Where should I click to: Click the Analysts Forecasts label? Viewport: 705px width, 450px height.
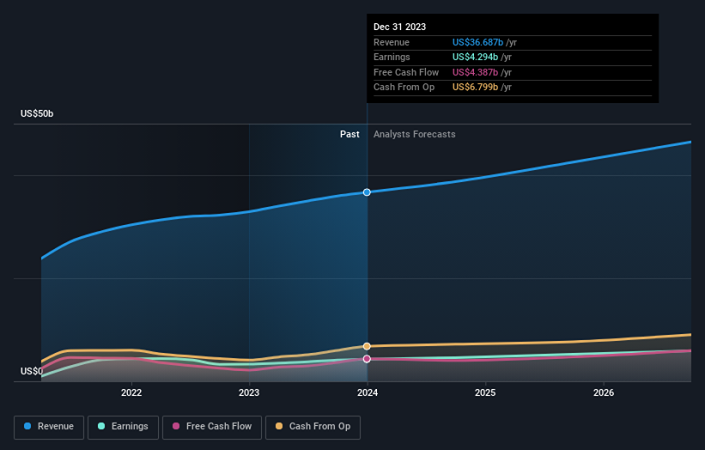414,134
